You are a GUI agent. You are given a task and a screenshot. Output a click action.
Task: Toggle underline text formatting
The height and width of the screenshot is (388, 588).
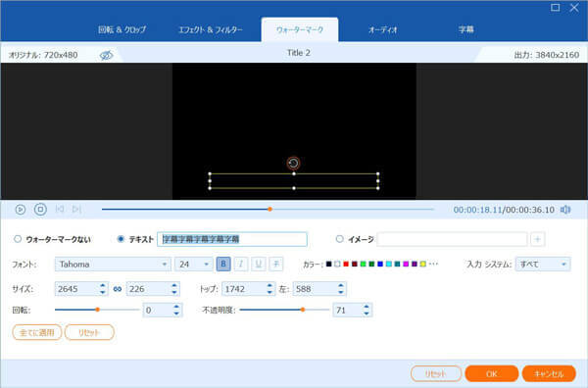click(259, 265)
